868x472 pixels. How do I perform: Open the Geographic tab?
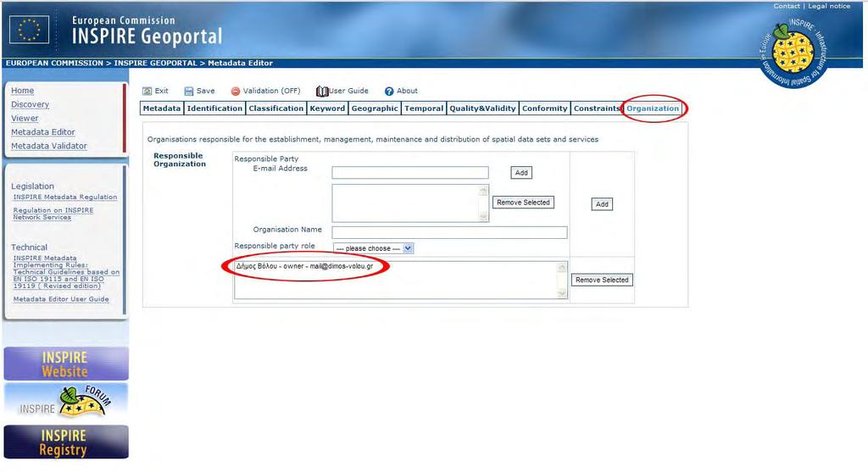click(x=374, y=108)
